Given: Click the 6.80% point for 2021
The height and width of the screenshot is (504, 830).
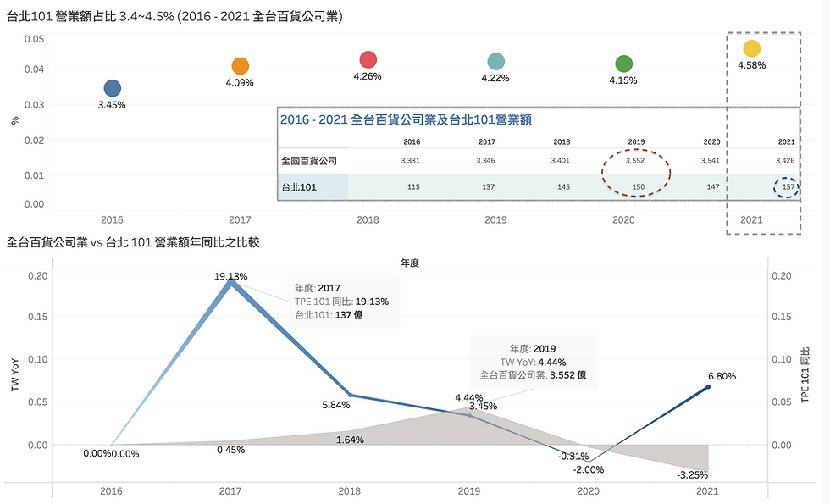Looking at the screenshot, I should [x=708, y=387].
